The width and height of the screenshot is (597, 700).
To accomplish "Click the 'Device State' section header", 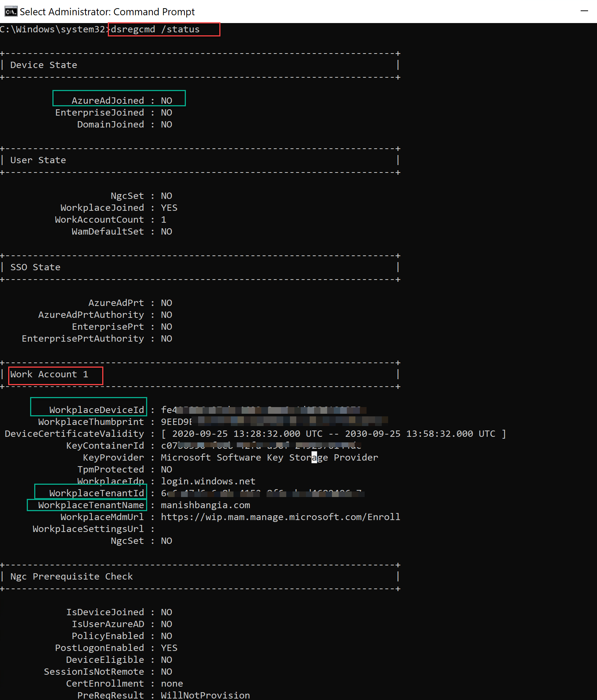I will tap(43, 65).
